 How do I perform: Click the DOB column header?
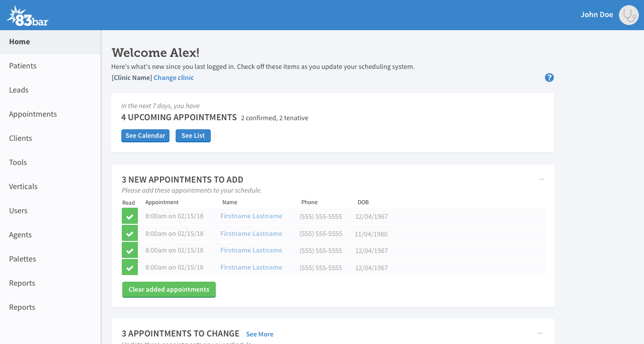point(363,202)
